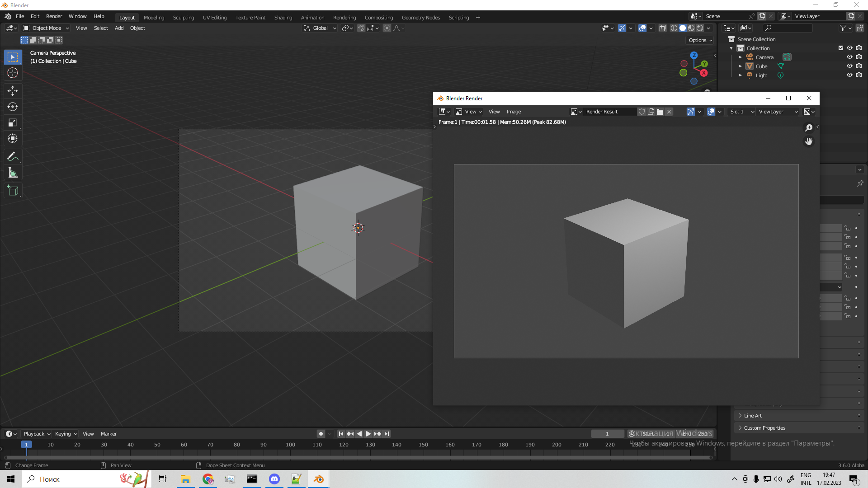Click frame 100 on the timeline ruler

[290, 445]
